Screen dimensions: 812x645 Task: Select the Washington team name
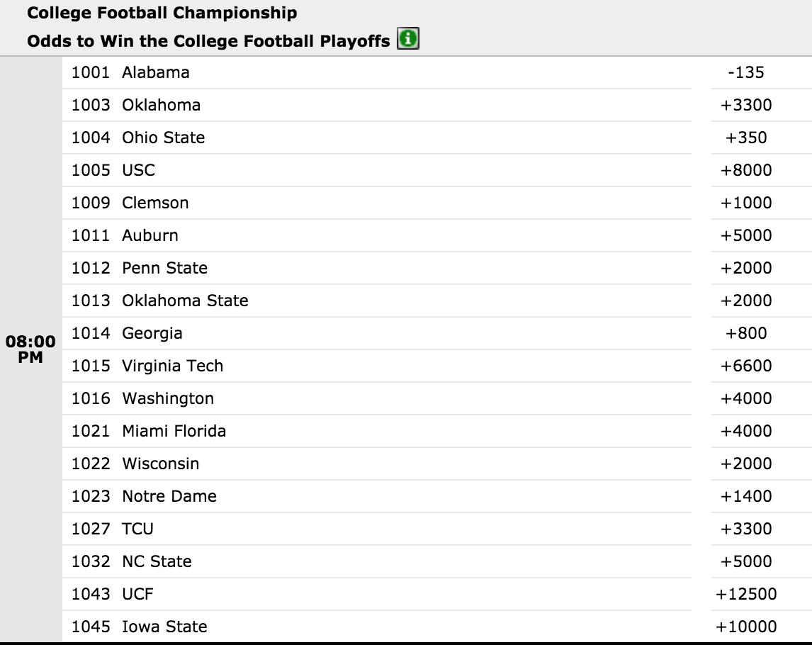click(168, 398)
